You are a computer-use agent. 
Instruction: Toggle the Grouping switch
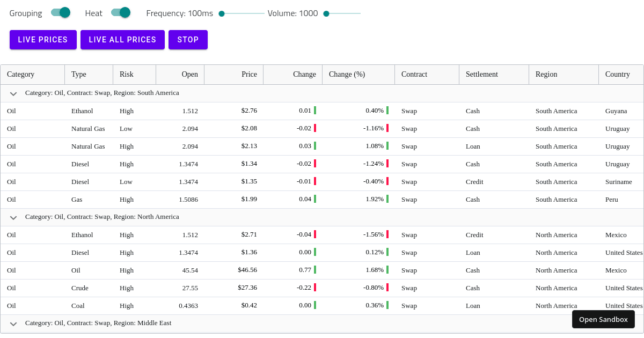point(61,12)
